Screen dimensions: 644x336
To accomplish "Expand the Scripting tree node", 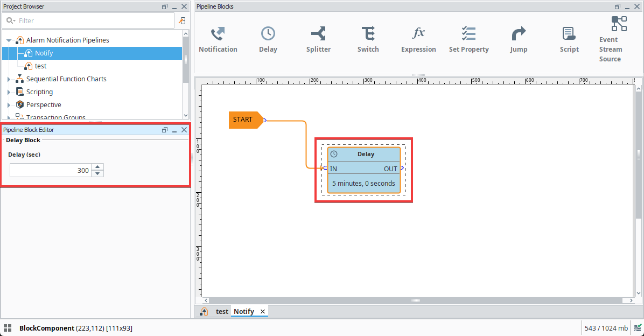I will click(9, 92).
